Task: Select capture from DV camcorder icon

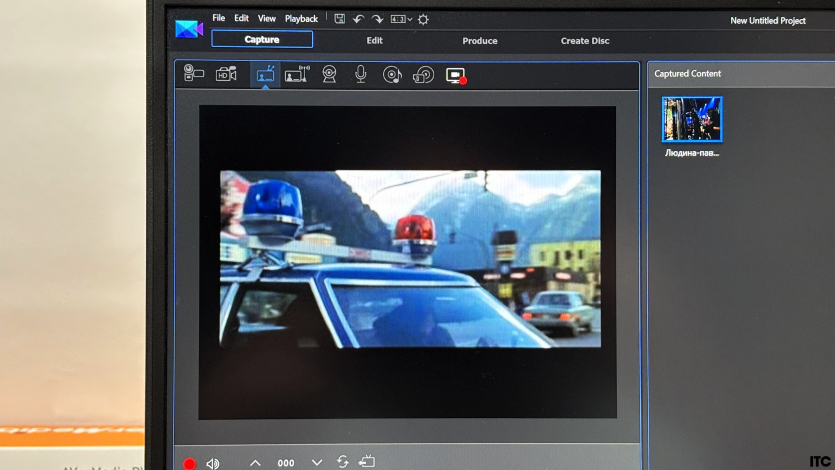Action: pos(194,74)
